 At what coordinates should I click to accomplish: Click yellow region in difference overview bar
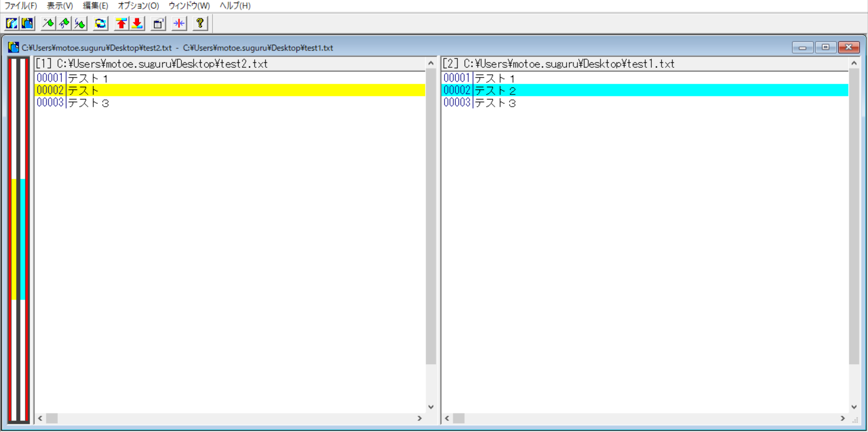[x=14, y=239]
